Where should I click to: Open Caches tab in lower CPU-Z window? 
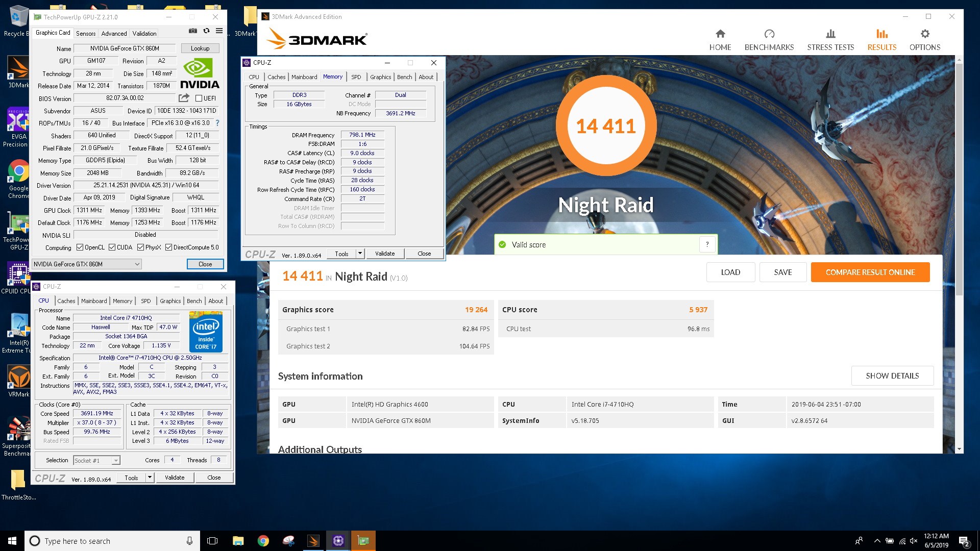click(66, 301)
